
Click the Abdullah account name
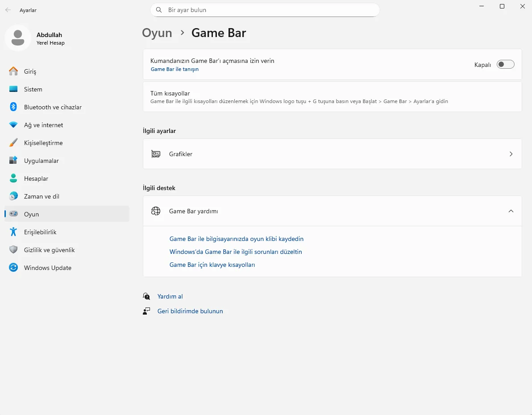click(x=49, y=35)
